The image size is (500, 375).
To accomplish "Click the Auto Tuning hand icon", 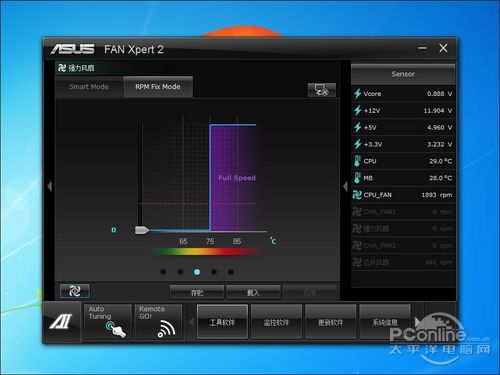I will pos(116,329).
